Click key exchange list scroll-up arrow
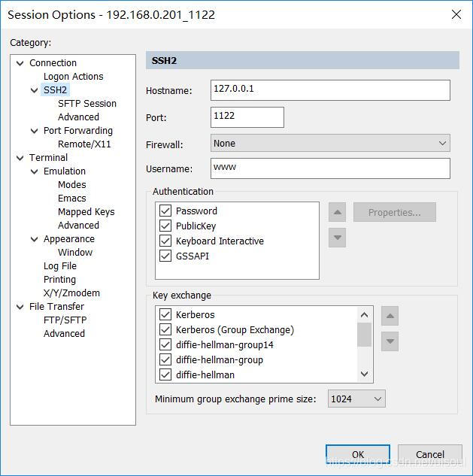473x476 pixels. pos(364,315)
